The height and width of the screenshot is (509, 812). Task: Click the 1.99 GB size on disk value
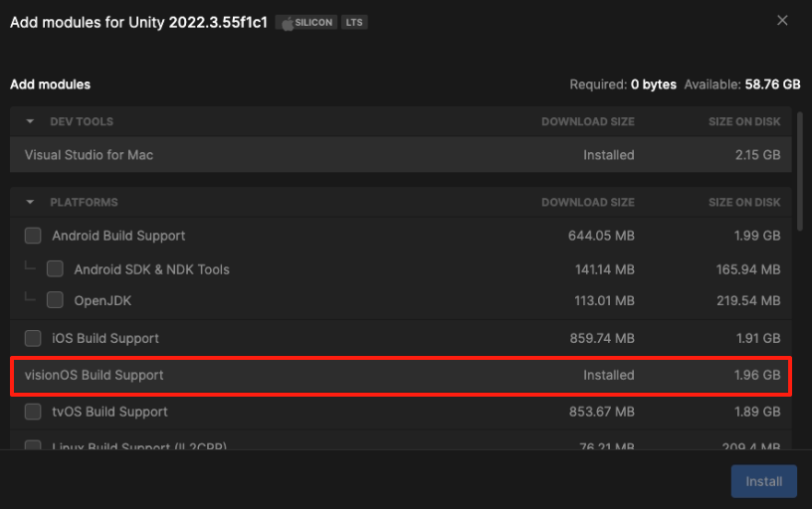[x=757, y=236]
